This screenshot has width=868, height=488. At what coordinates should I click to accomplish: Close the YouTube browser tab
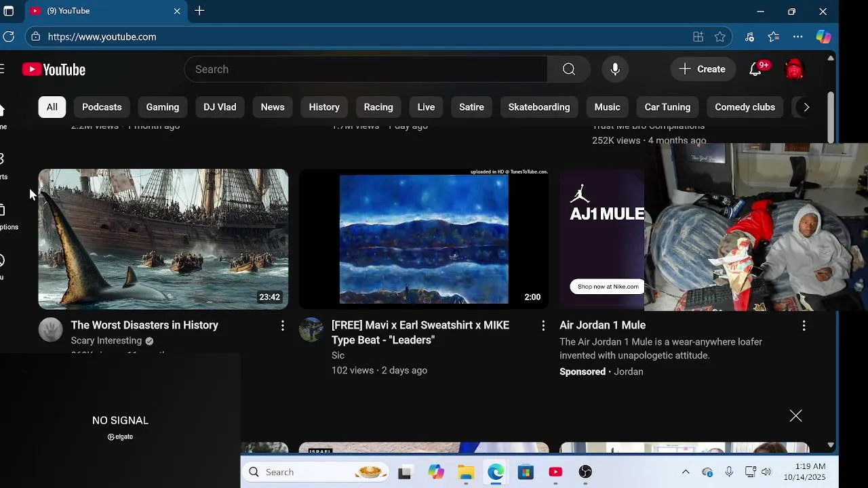pos(177,11)
